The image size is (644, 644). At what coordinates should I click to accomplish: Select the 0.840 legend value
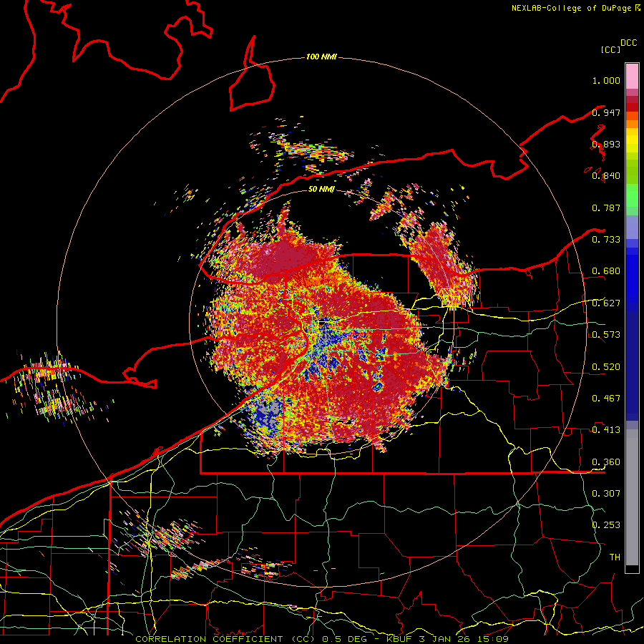pos(606,176)
